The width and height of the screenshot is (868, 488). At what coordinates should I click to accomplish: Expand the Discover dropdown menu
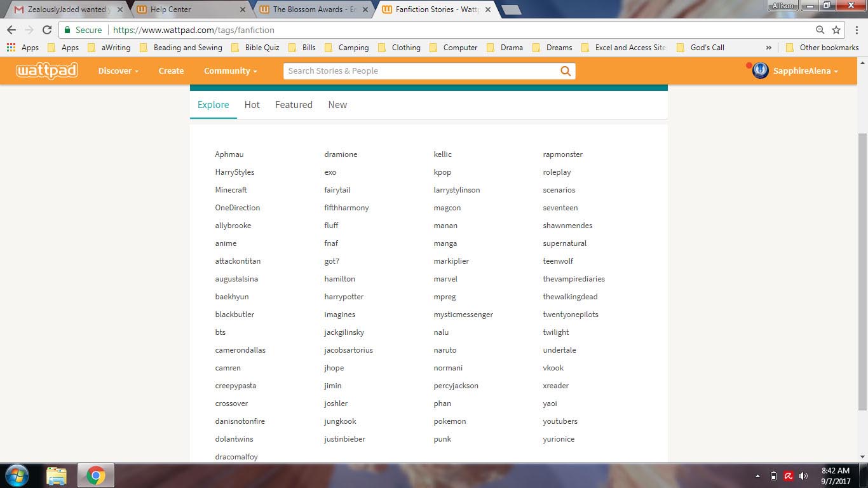(118, 71)
